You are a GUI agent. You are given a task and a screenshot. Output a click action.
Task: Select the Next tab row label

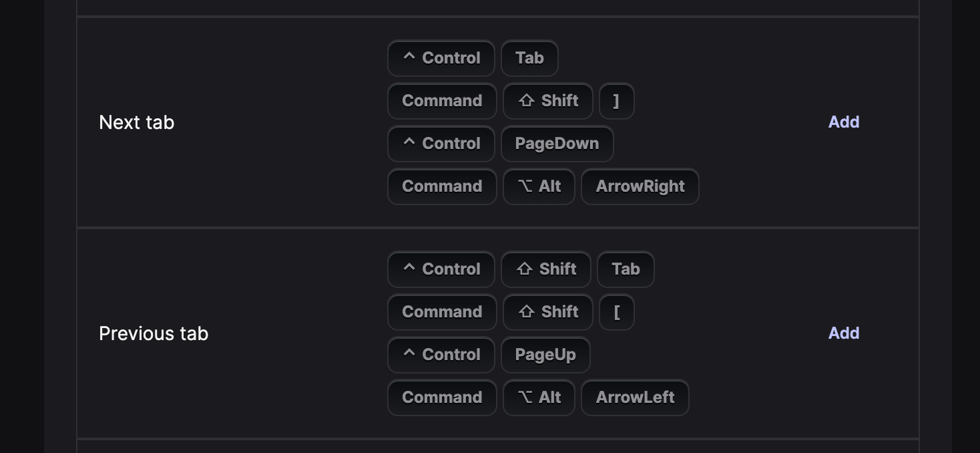[x=136, y=122]
